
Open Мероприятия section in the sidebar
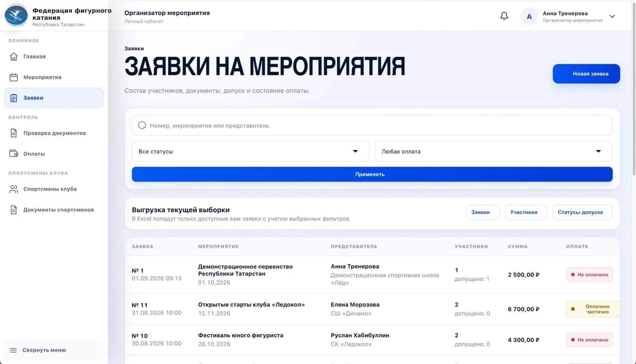(x=54, y=77)
